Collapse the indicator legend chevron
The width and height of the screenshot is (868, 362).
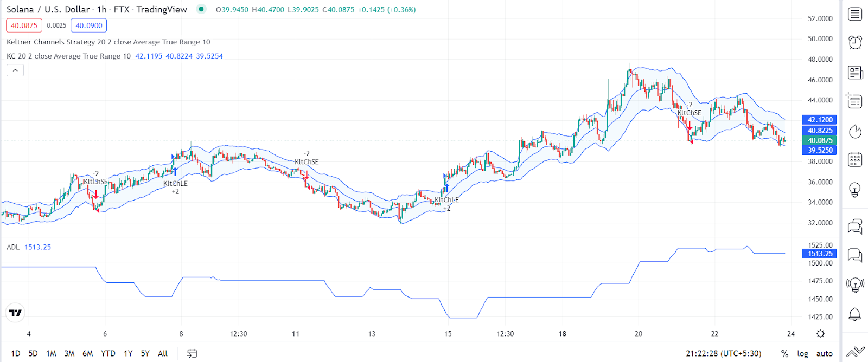point(15,70)
